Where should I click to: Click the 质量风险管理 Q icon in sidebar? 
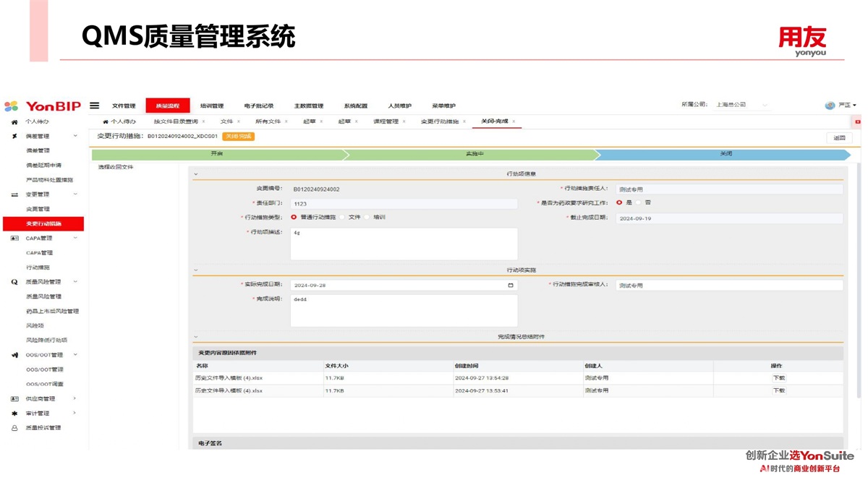click(14, 282)
